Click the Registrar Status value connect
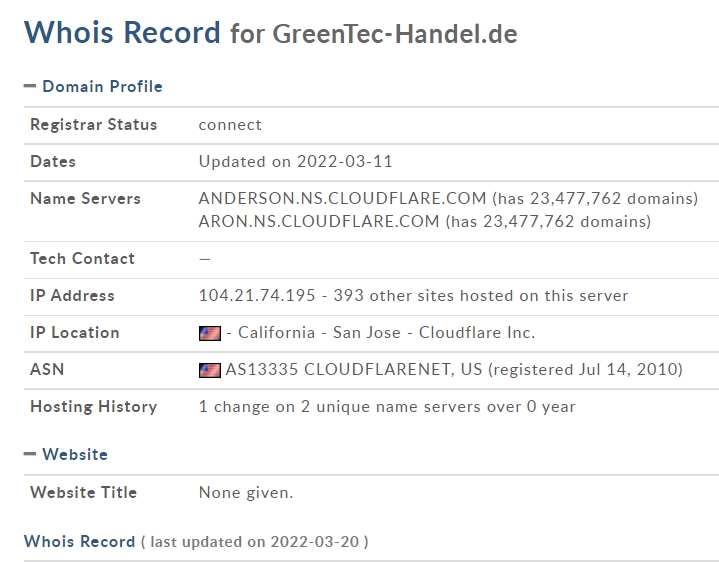The image size is (719, 562). (x=230, y=125)
